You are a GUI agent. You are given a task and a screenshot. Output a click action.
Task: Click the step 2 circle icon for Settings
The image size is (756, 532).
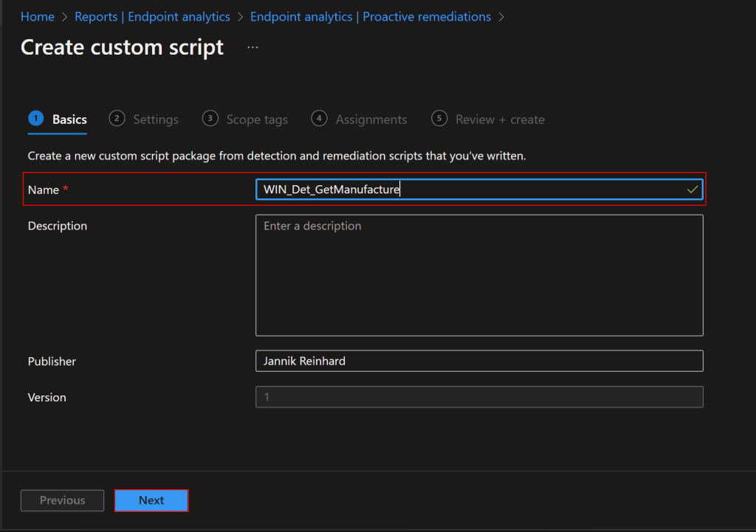coord(117,119)
